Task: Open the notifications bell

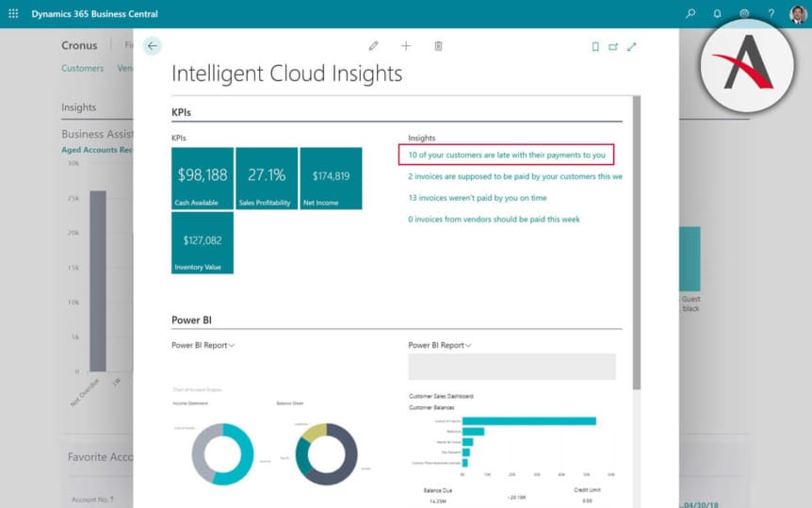Action: point(717,14)
